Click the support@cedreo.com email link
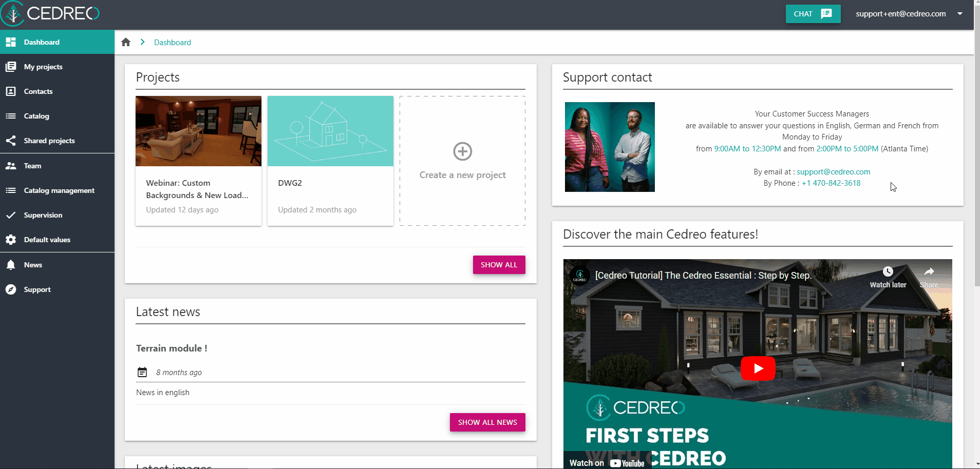 (833, 172)
